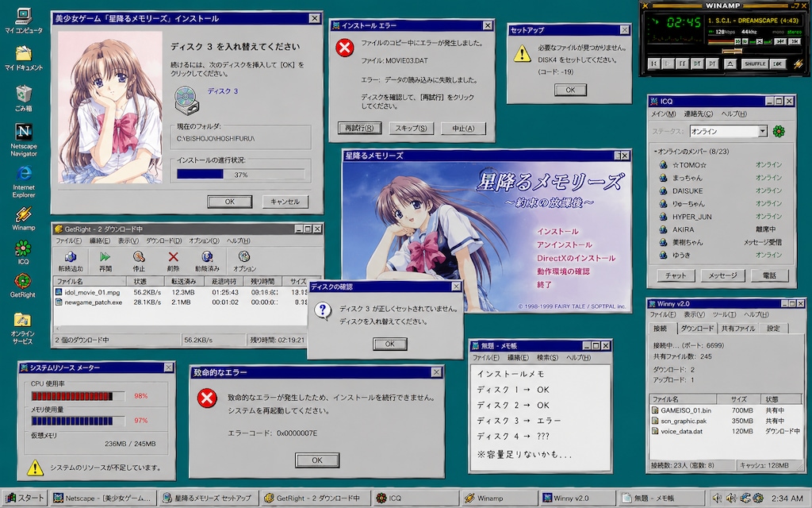Switch to Winny 共有ファイル tab
The height and width of the screenshot is (508, 812).
[x=738, y=328]
